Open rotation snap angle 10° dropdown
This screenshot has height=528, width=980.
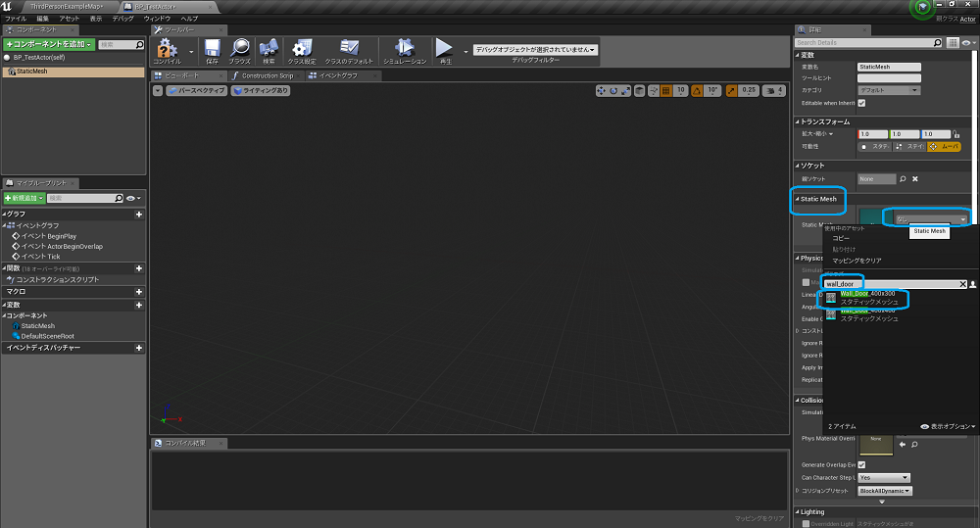pyautogui.click(x=712, y=90)
